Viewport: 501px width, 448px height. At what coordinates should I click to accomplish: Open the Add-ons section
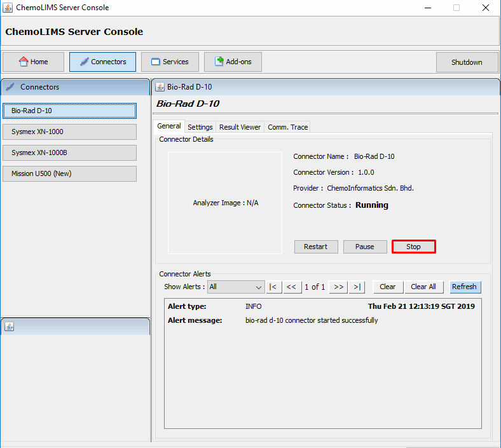[233, 62]
